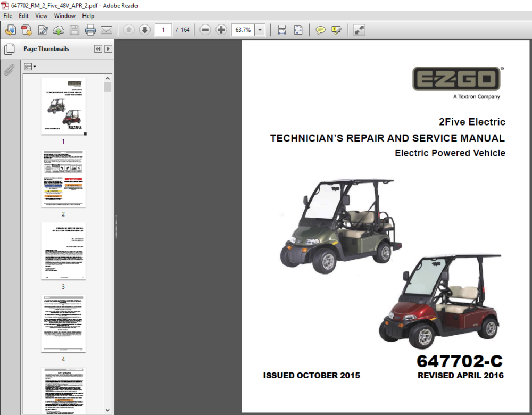Open the File menu
Viewport: 532px width, 415px height.
8,16
